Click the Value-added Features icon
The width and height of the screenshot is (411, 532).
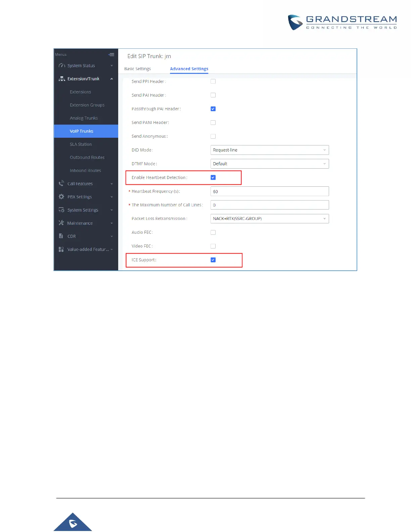pyautogui.click(x=61, y=249)
